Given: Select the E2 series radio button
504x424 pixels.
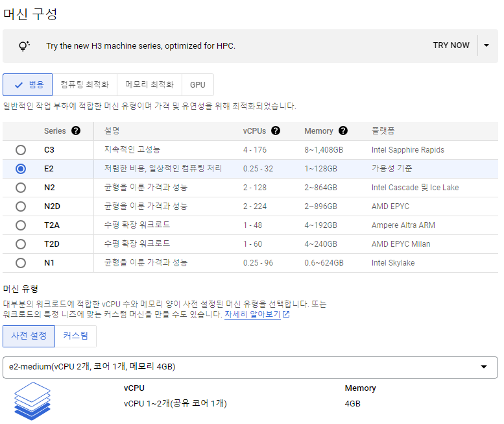Looking at the screenshot, I should (x=21, y=169).
